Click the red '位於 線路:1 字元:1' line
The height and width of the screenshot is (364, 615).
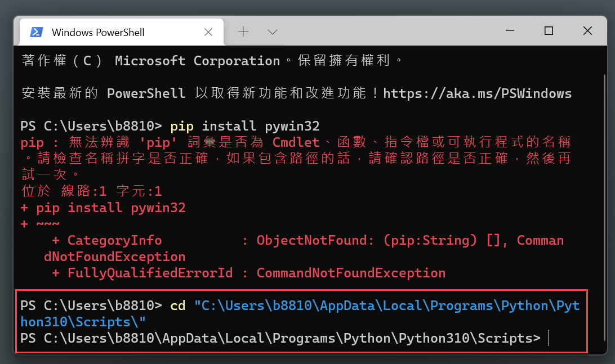click(91, 191)
